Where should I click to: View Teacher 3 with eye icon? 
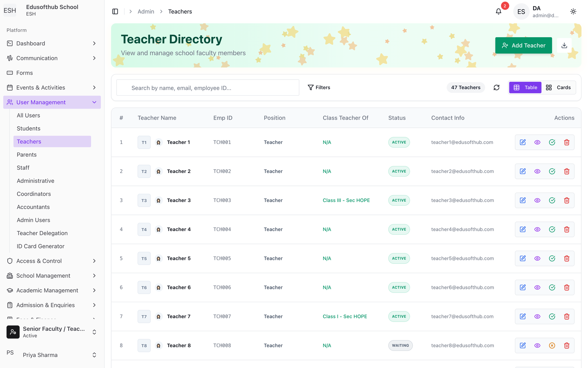pos(537,201)
